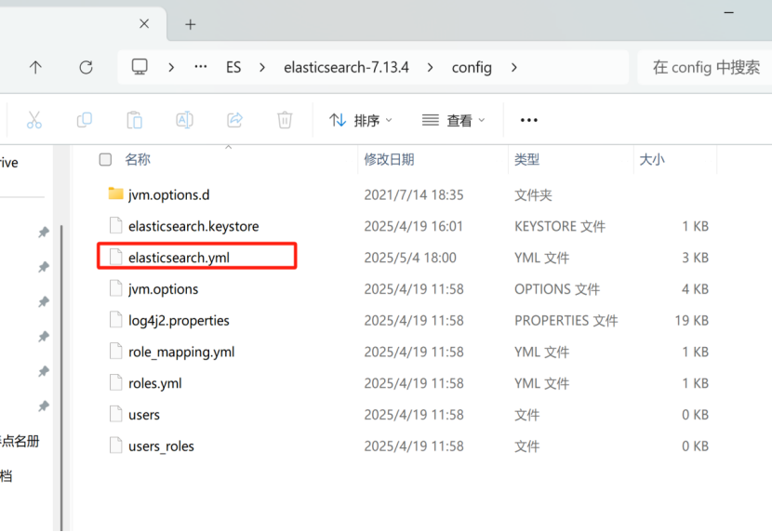772x532 pixels.
Task: Click the KEYSTORE 文件 type cell
Action: [560, 226]
